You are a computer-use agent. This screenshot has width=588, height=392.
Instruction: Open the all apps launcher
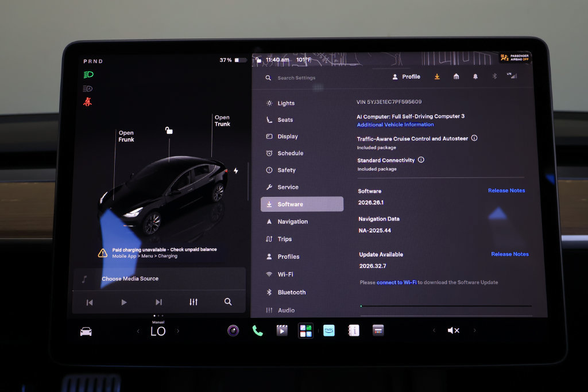[x=306, y=331]
